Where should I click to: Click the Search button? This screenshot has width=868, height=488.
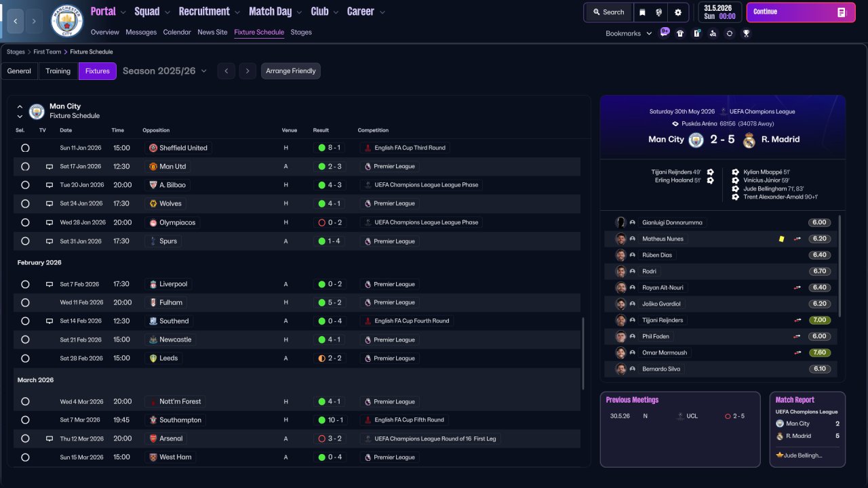pyautogui.click(x=608, y=12)
